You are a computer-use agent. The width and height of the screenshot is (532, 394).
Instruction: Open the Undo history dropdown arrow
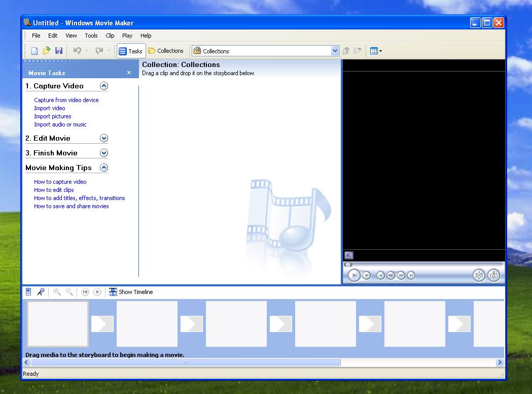tap(87, 51)
